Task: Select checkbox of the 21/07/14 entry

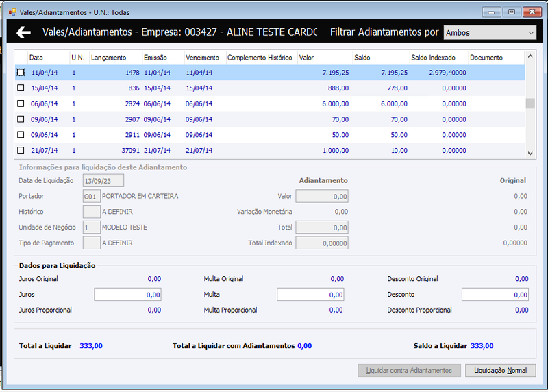Action: click(x=21, y=150)
